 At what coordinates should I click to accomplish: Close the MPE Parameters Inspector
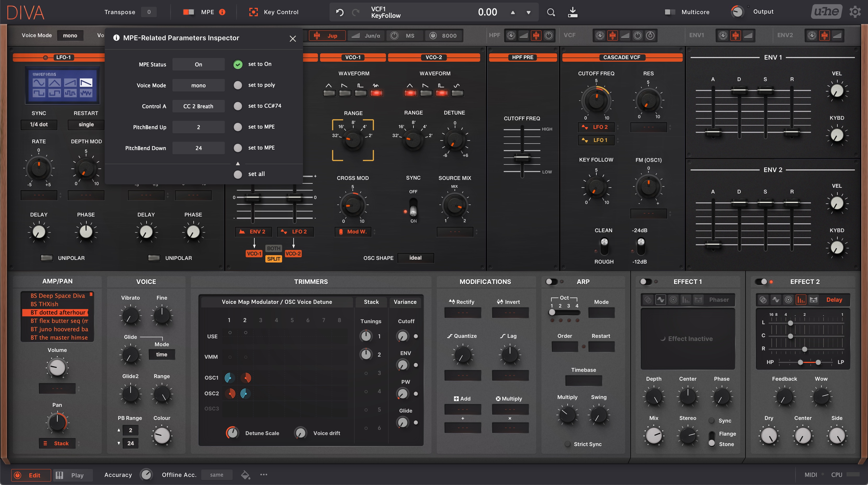[293, 38]
